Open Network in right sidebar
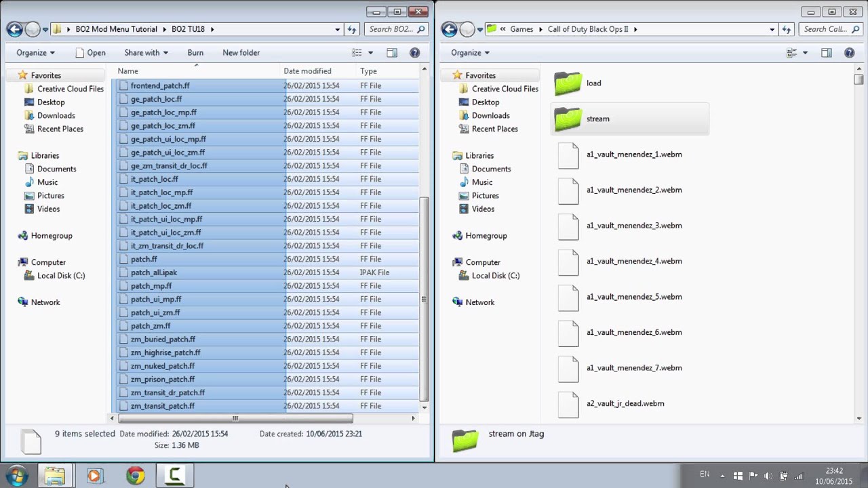The height and width of the screenshot is (488, 868). (x=480, y=302)
